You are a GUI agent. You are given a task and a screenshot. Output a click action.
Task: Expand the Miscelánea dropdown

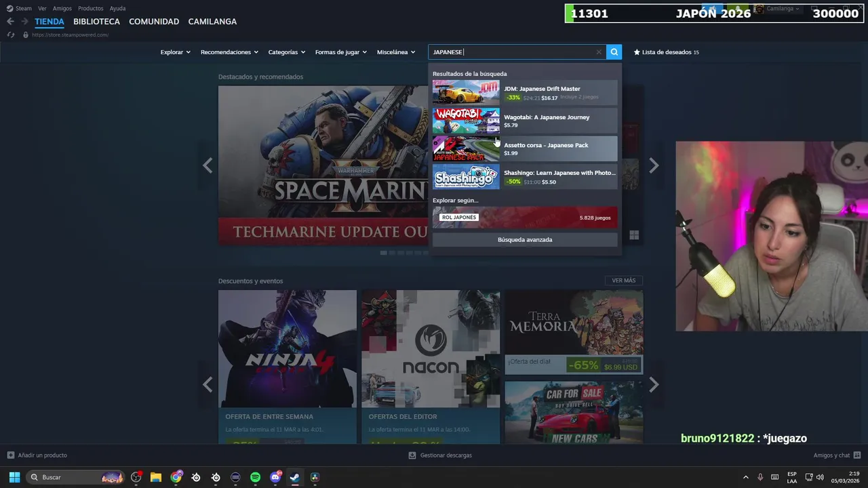click(x=396, y=52)
